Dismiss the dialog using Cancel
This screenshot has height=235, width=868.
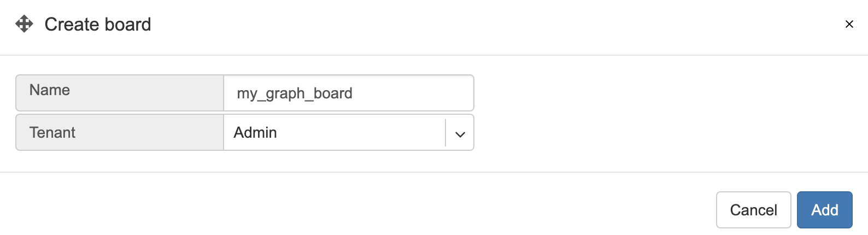click(x=753, y=210)
